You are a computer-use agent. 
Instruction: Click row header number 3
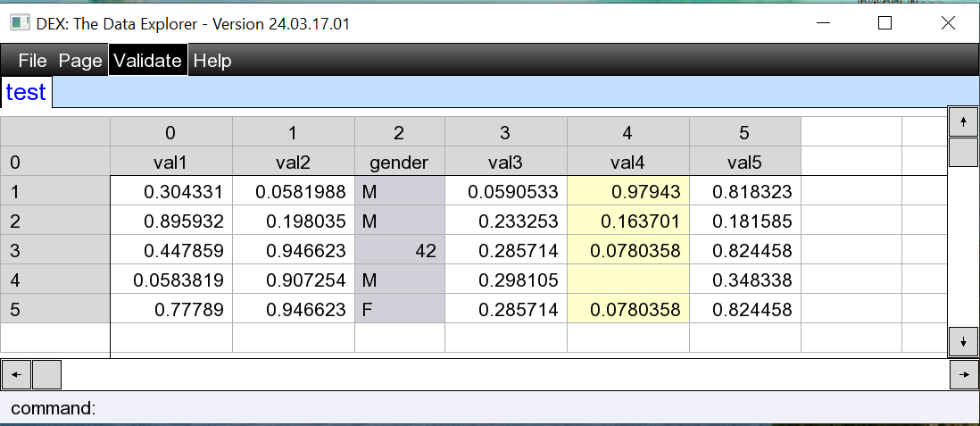(x=55, y=251)
